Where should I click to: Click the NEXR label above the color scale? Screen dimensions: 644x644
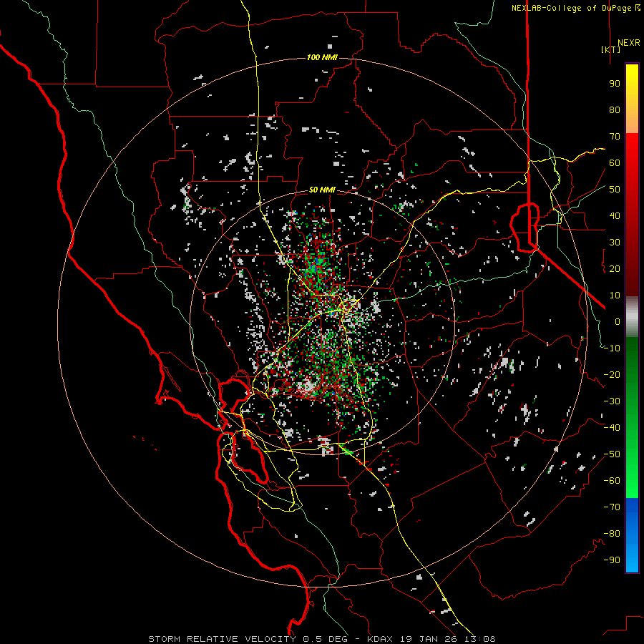point(628,43)
